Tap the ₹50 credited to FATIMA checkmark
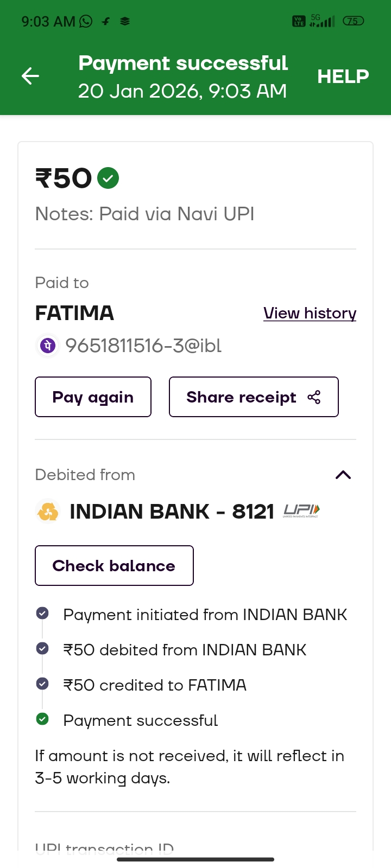Image resolution: width=391 pixels, height=868 pixels. pyautogui.click(x=42, y=684)
